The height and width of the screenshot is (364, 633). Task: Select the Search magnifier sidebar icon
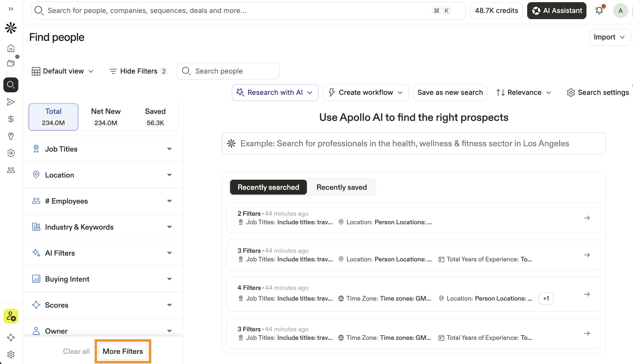[11, 85]
